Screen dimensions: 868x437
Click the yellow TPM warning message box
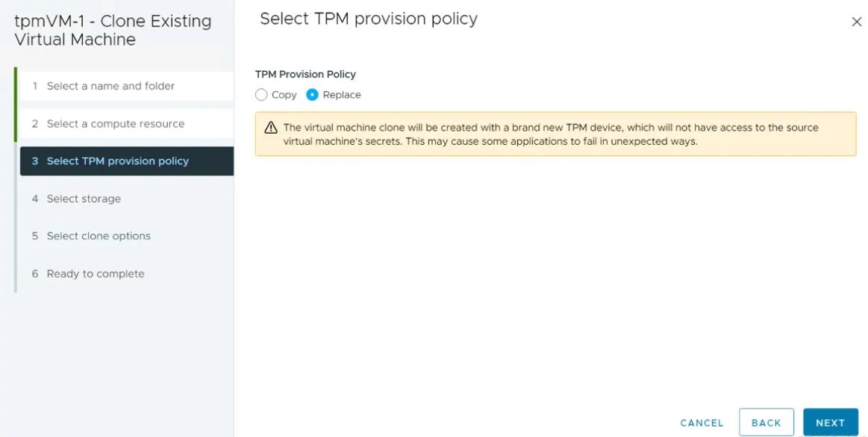(x=555, y=134)
